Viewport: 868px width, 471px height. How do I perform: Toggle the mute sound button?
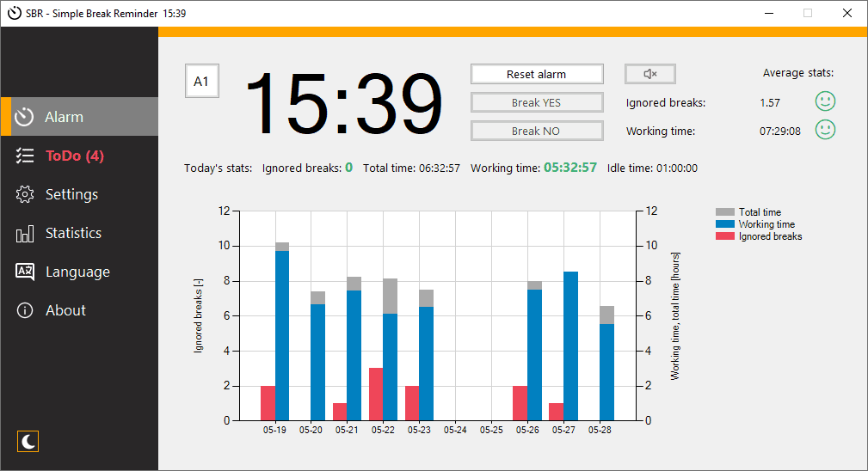649,74
